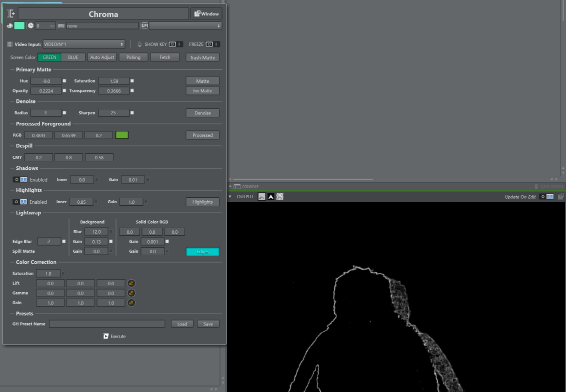Screen dimensions: 566x392
Task: Select the alpha view icon in Output bar
Action: point(271,197)
